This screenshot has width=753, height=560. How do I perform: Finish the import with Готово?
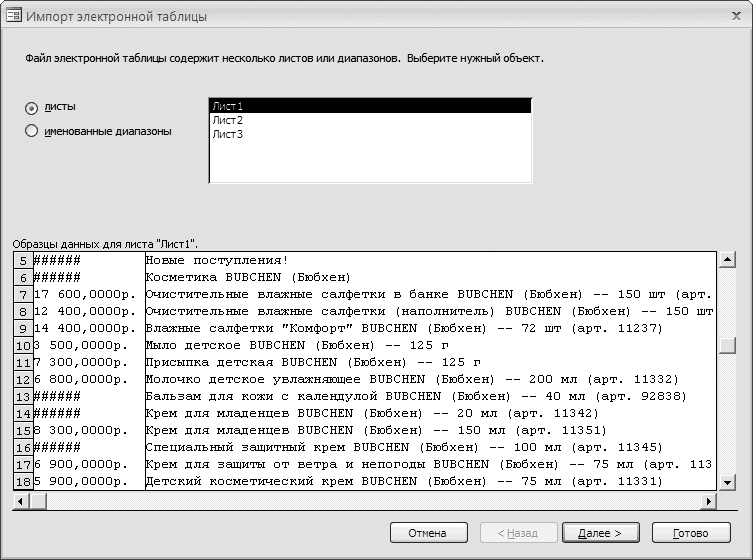(x=690, y=533)
